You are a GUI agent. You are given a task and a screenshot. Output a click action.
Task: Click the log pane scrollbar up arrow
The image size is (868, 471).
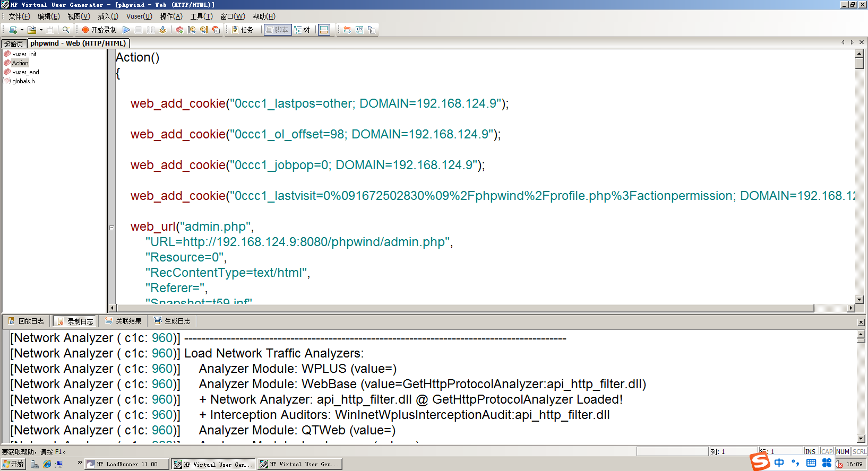point(861,335)
